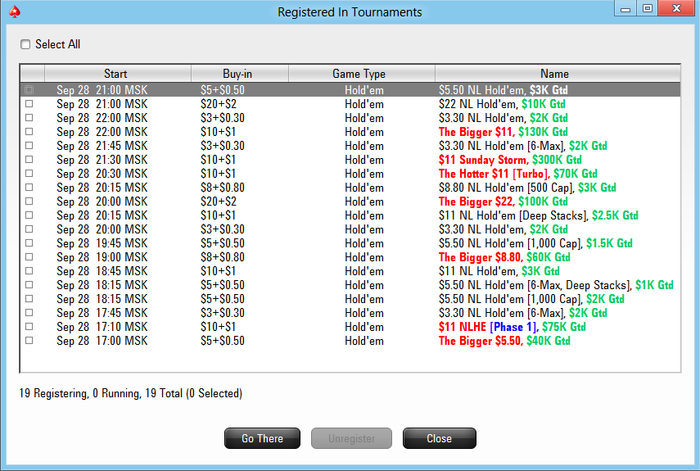Click the PokerStars spade icon in title bar
The height and width of the screenshot is (471, 700).
point(15,12)
